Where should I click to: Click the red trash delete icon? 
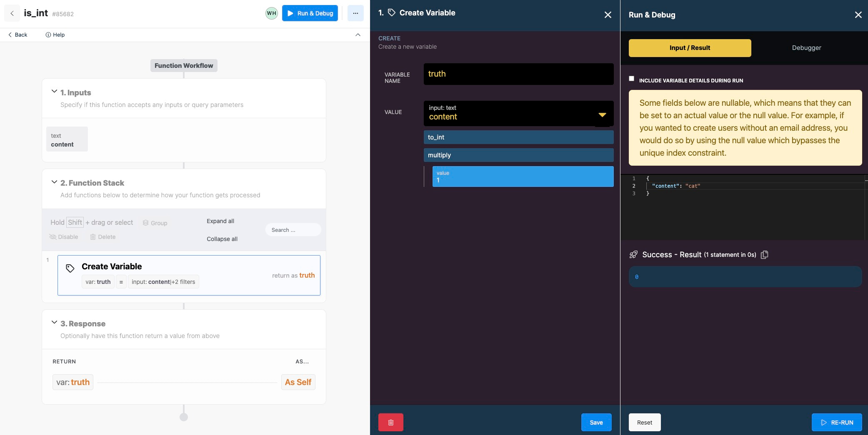[x=390, y=422]
